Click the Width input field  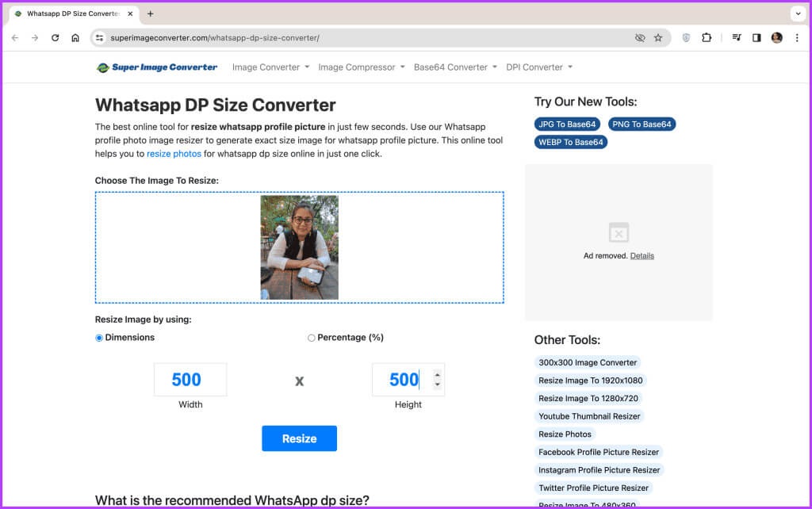[190, 380]
